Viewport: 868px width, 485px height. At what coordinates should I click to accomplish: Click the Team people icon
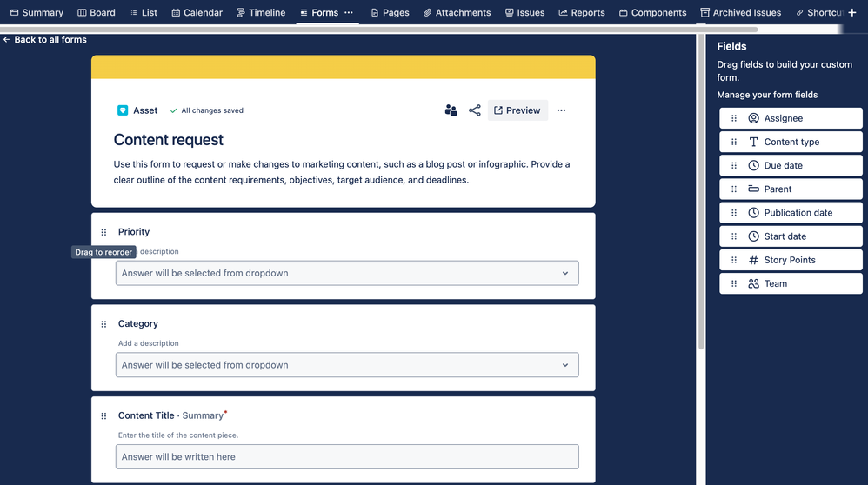pos(753,283)
